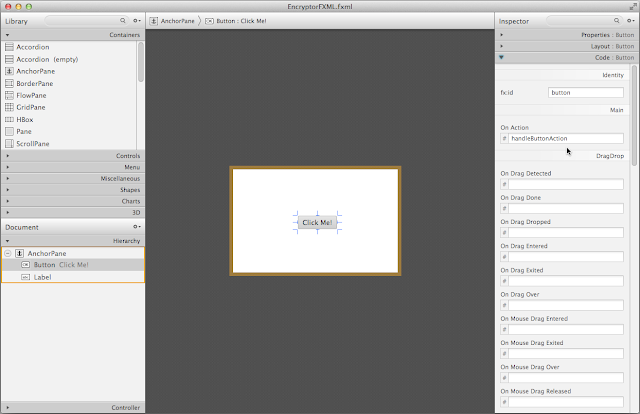Screen dimensions: 640x414
Task: Open the Document gear options menu
Action: [x=137, y=227]
